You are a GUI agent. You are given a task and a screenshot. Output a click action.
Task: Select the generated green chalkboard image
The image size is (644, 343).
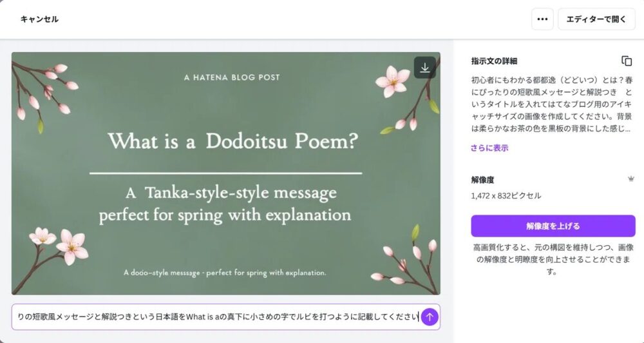point(226,173)
